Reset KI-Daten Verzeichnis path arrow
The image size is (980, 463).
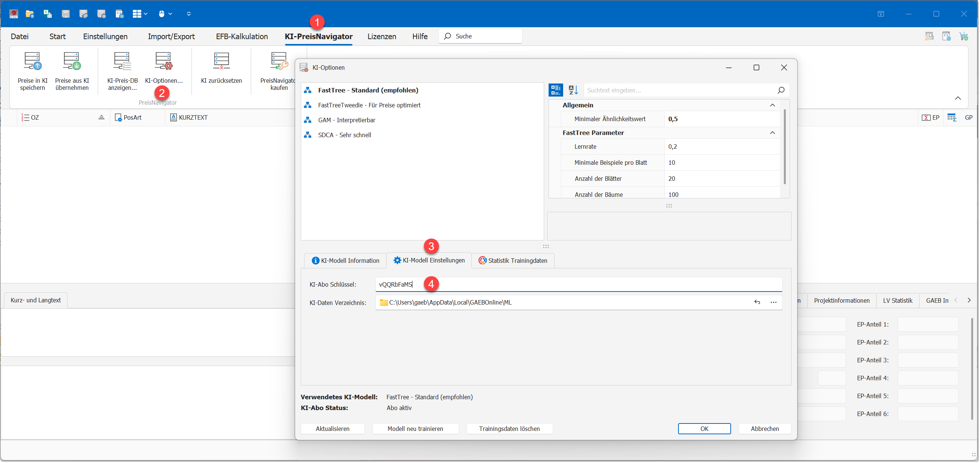(x=757, y=303)
